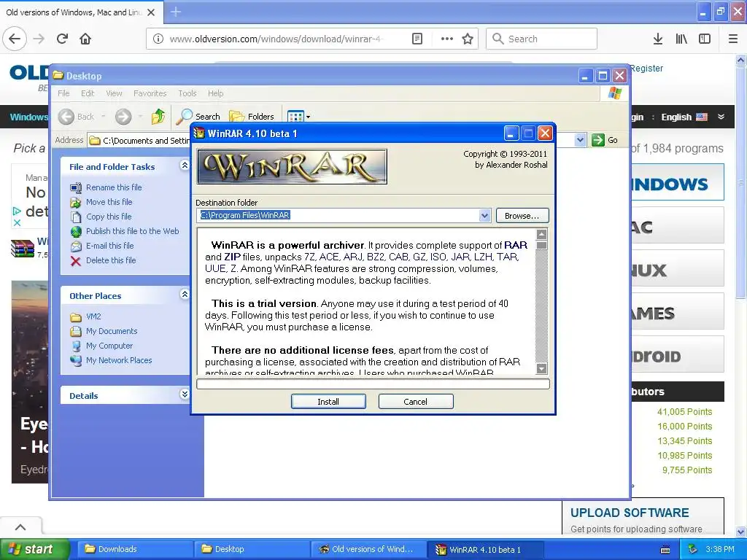Toggle Firefox sidebar icon
Screen dimensions: 747x560
(705, 39)
